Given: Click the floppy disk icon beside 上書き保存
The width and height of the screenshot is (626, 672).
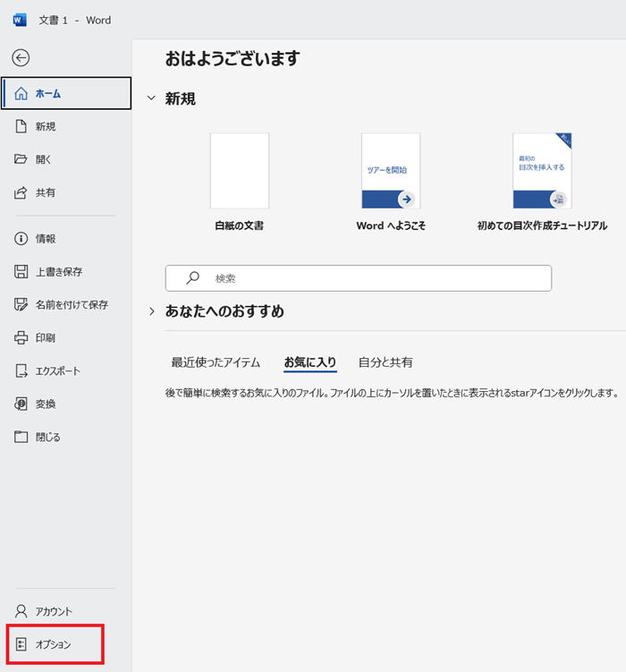Looking at the screenshot, I should click(x=21, y=271).
